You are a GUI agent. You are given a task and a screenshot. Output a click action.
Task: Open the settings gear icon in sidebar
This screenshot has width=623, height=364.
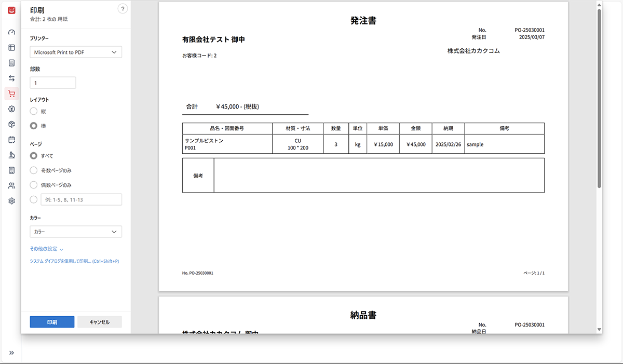tap(11, 201)
